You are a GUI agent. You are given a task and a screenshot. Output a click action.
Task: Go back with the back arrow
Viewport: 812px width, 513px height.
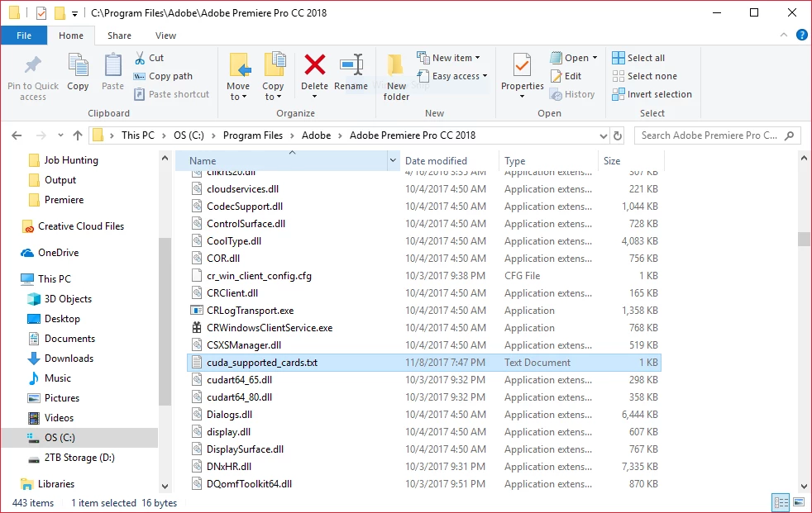pyautogui.click(x=17, y=135)
